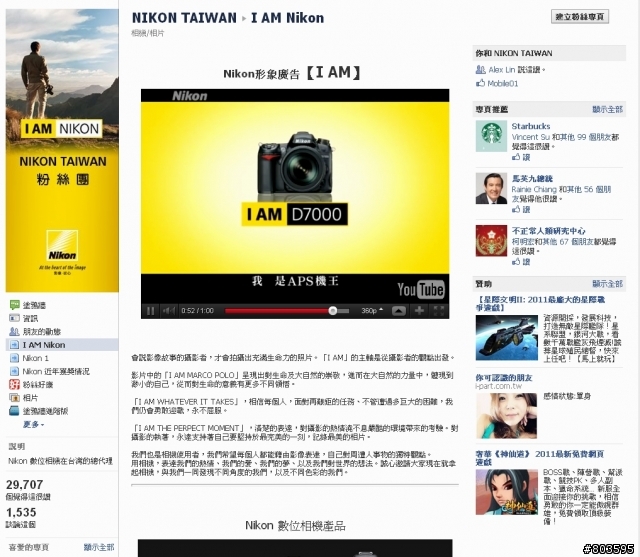Show all recommended pages 顯示全部
The height and width of the screenshot is (557, 640).
(x=607, y=109)
